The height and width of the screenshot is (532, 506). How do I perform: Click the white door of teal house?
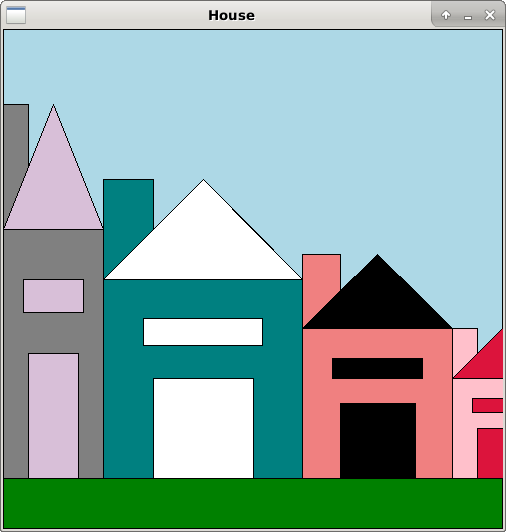pos(203,428)
